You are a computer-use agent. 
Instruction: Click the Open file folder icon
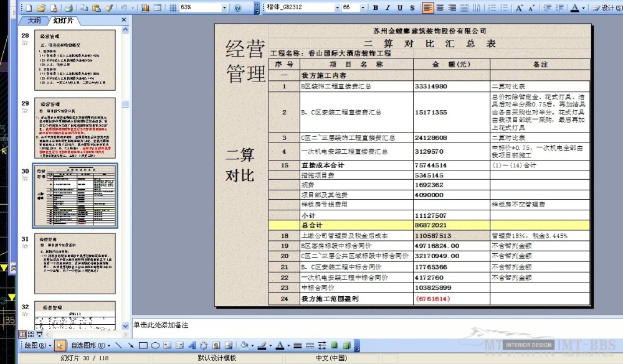pyautogui.click(x=40, y=8)
